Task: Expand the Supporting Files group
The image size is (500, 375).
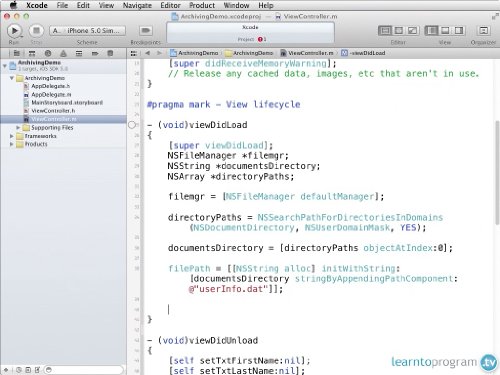Action: pyautogui.click(x=18, y=128)
